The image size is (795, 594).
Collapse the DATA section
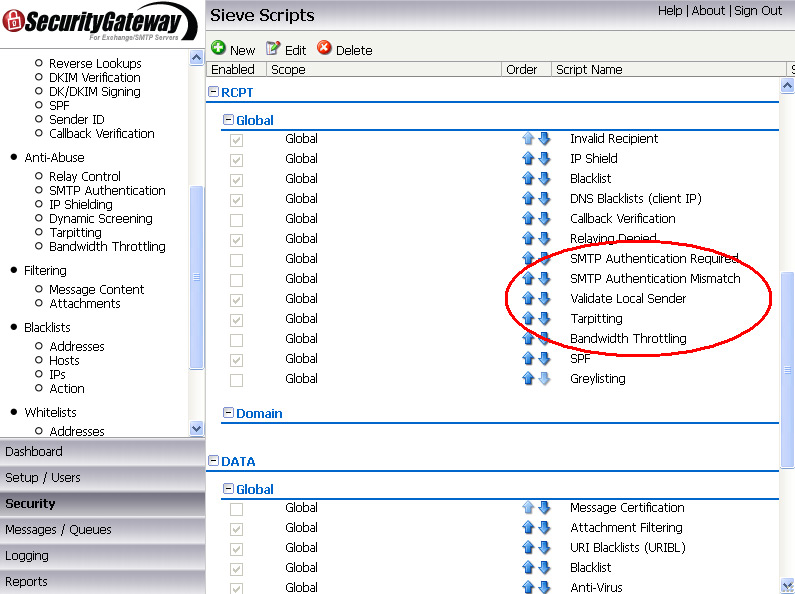(x=214, y=461)
